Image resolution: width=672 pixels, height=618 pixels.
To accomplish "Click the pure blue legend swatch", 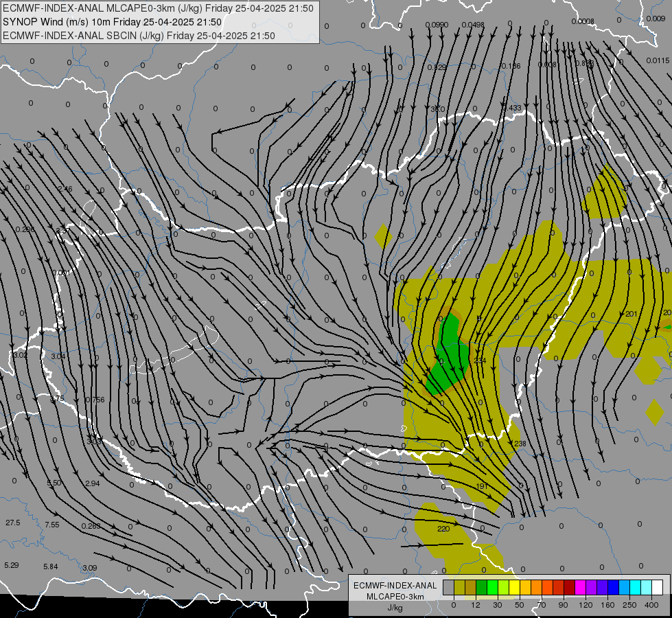I will click(x=614, y=587).
